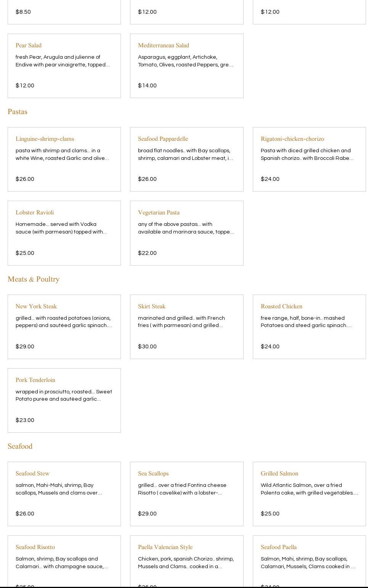Click the Roasted Chicken title
The height and width of the screenshot is (588, 368).
pyautogui.click(x=281, y=306)
